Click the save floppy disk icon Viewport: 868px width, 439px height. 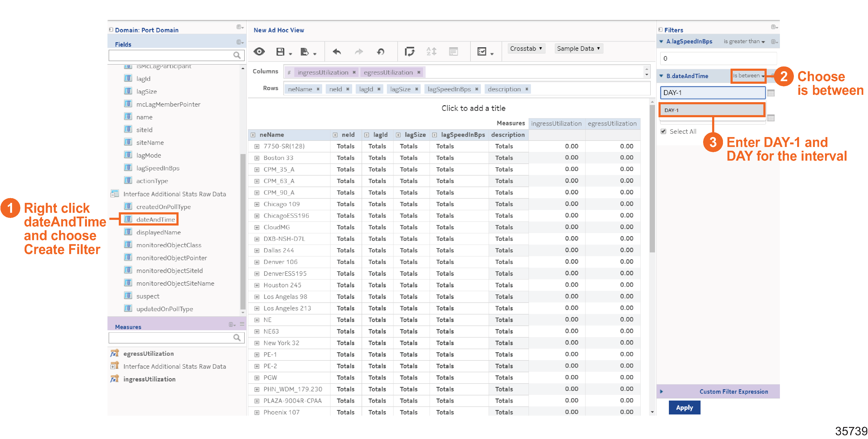point(280,51)
